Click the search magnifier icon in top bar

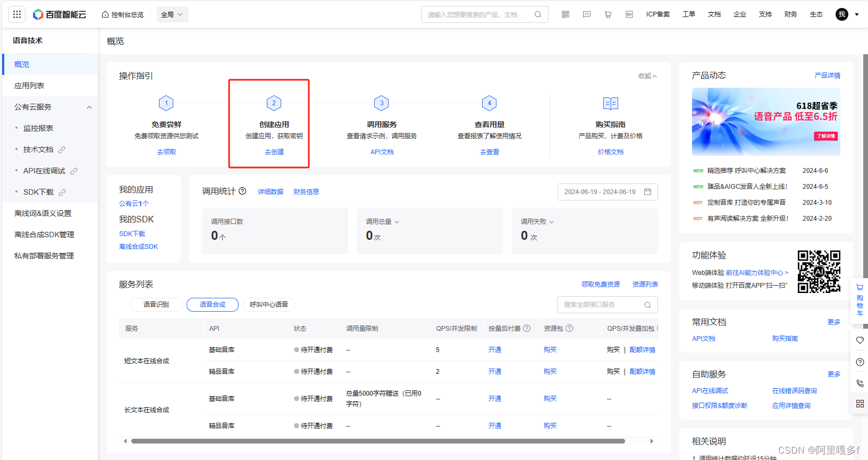(538, 14)
